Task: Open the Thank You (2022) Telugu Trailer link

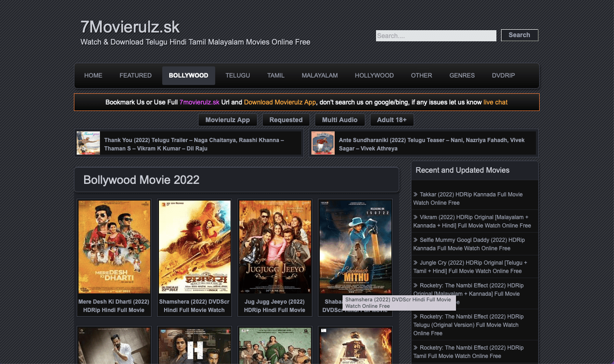Action: pos(194,144)
